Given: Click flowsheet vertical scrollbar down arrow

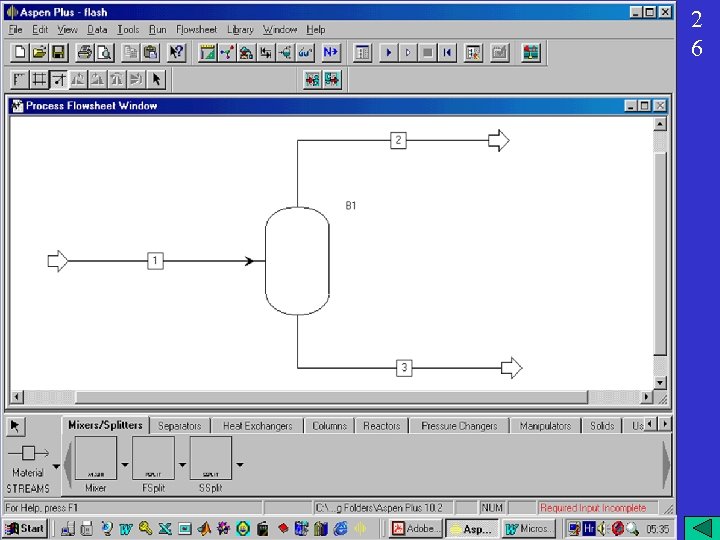Looking at the screenshot, I should point(660,382).
